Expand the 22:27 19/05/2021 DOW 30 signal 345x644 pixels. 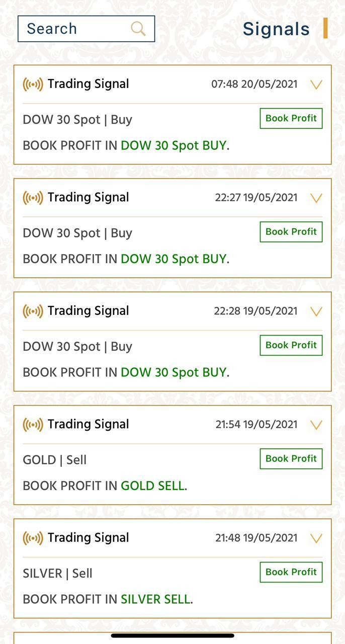[x=316, y=198]
